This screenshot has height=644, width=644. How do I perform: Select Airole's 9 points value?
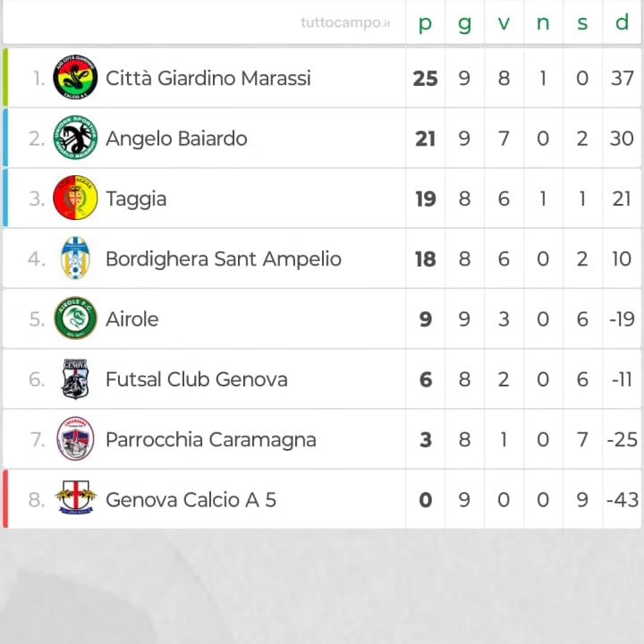(426, 319)
